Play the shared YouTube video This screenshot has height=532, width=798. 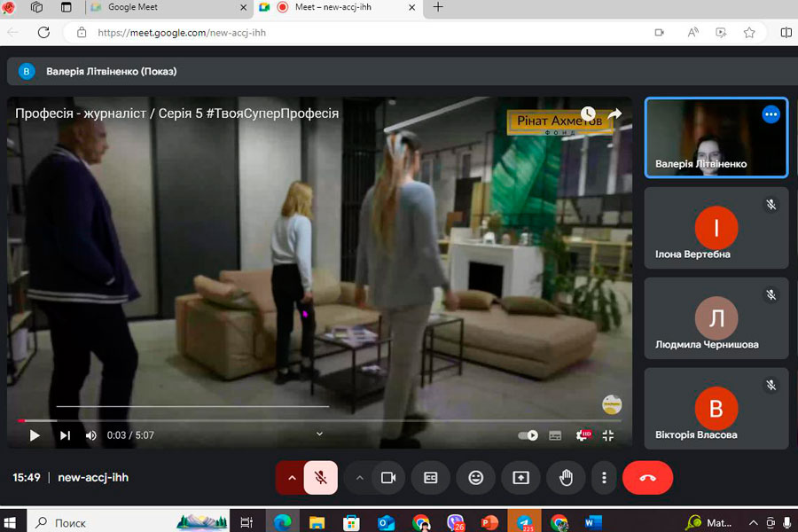click(34, 435)
